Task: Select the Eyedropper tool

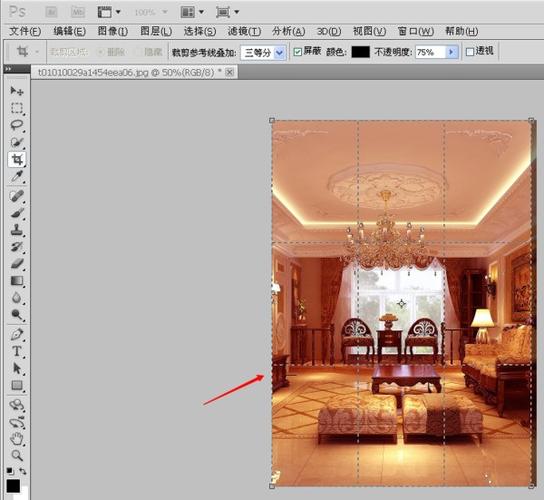Action: click(x=16, y=177)
